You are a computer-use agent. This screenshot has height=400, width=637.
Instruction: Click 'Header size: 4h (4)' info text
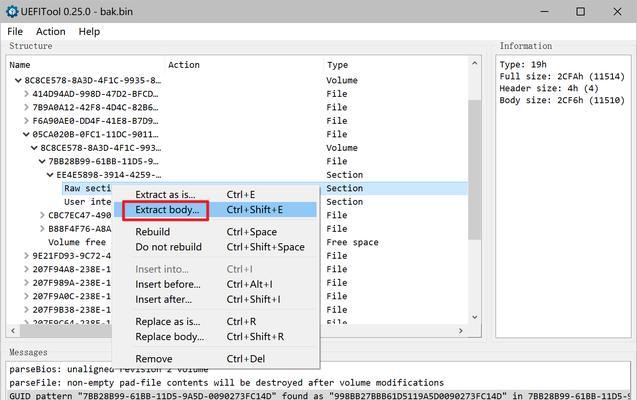pos(549,89)
